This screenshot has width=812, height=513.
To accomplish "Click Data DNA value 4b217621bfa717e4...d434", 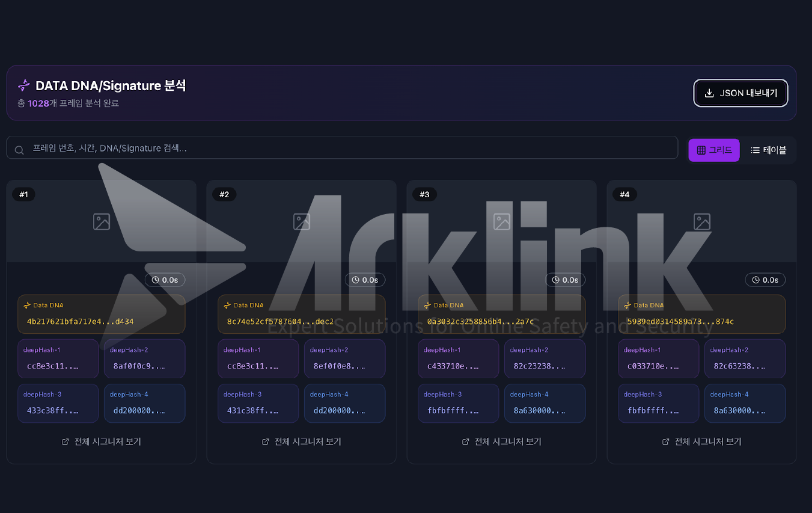I will click(x=81, y=322).
